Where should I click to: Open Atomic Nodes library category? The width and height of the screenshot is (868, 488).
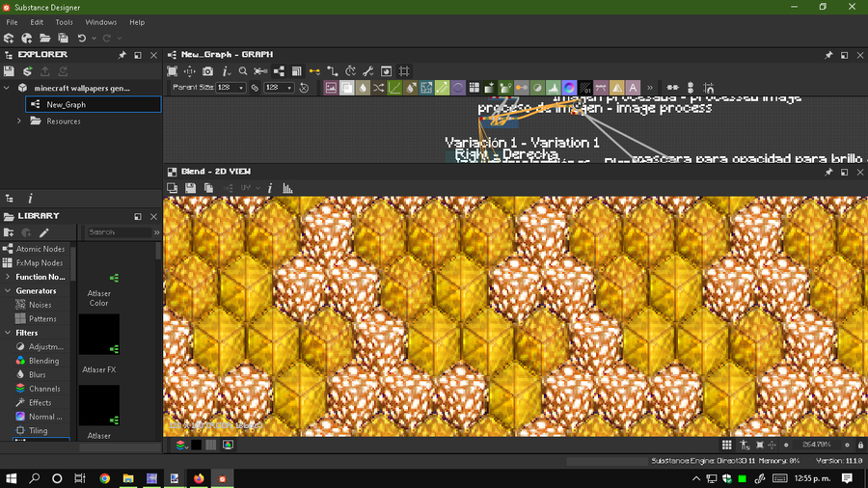35,249
